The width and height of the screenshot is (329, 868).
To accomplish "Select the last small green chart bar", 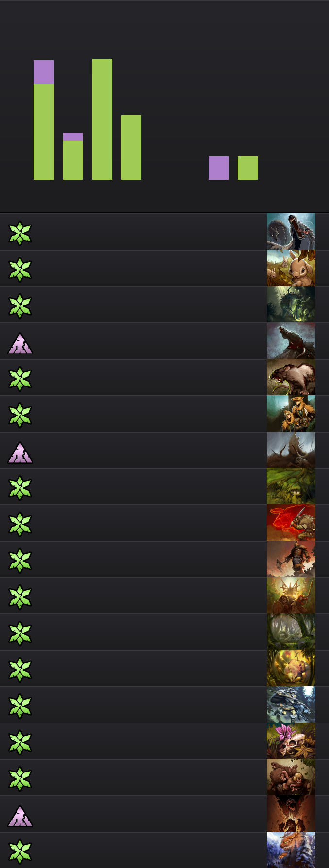I will 247,168.
